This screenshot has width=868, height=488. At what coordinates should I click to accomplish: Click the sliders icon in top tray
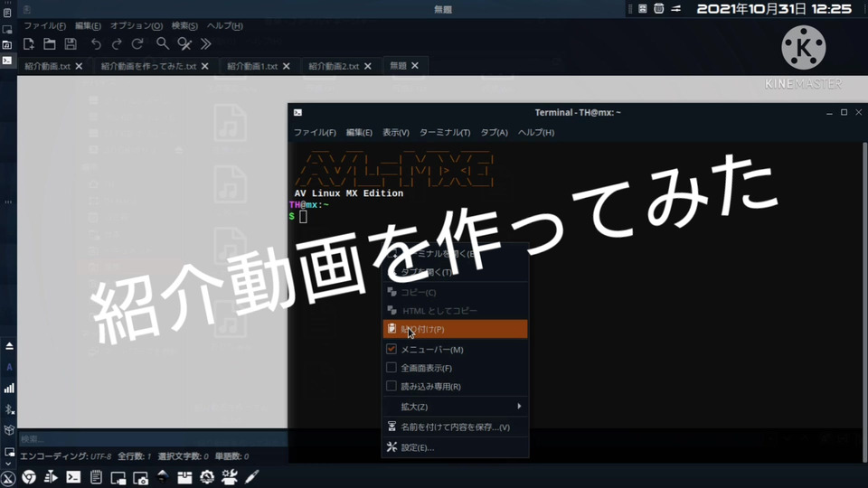tap(676, 8)
